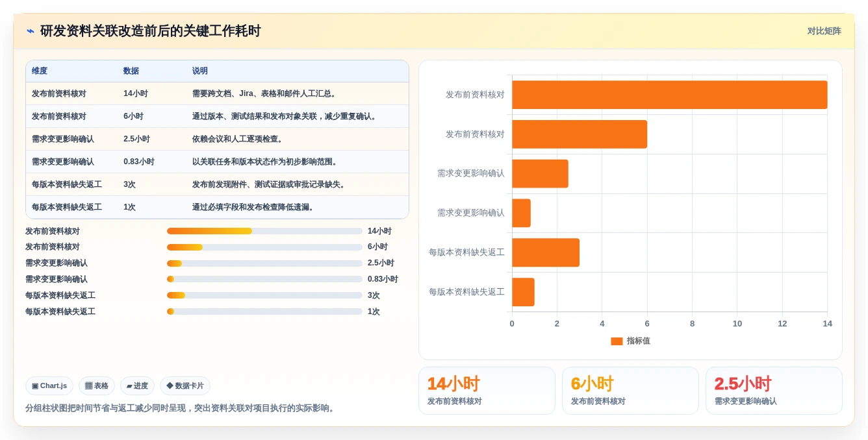This screenshot has width=868, height=440.
Task: Click the shortest chart bar at 0.83
Action: pyautogui.click(x=521, y=213)
